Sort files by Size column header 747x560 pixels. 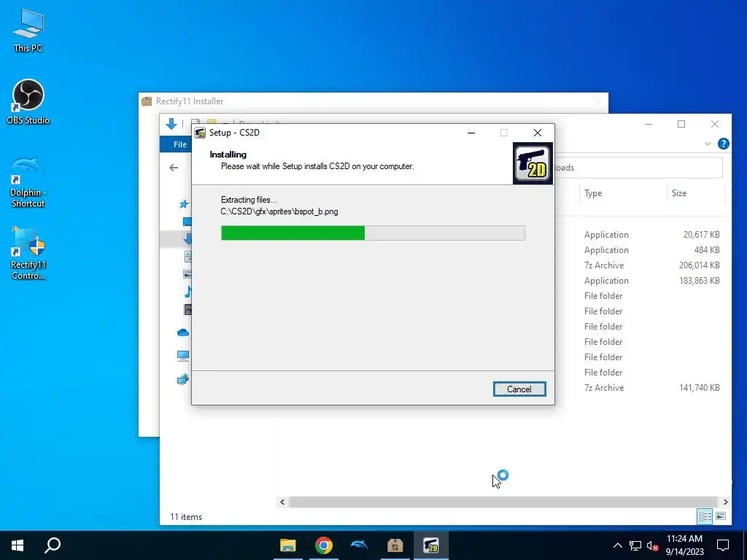point(679,192)
